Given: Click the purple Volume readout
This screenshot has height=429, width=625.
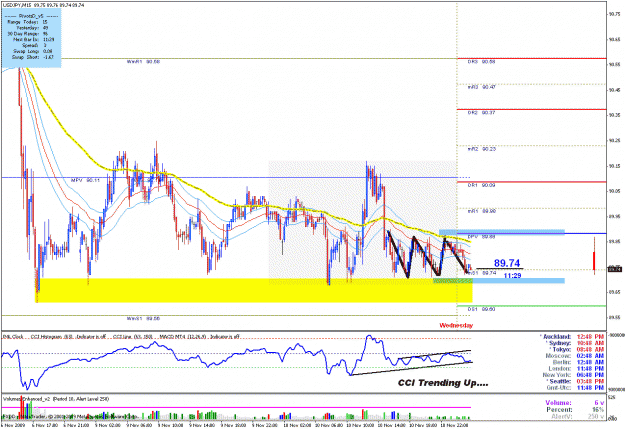Looking at the screenshot, I should tap(575, 403).
